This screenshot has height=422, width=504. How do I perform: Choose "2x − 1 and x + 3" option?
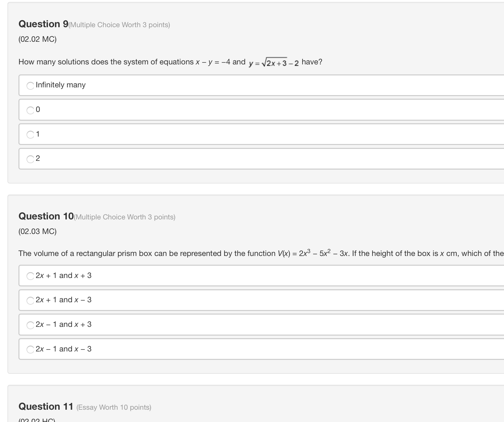pyautogui.click(x=30, y=325)
